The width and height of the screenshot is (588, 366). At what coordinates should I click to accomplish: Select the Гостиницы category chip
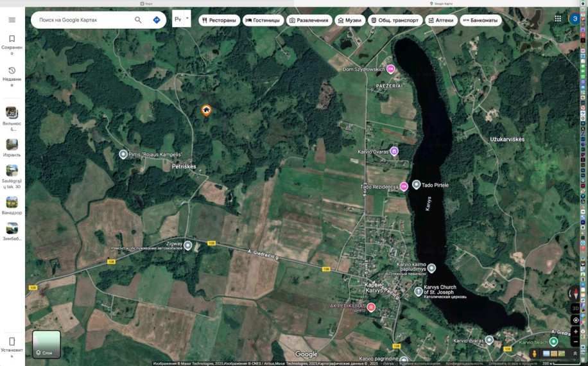263,21
